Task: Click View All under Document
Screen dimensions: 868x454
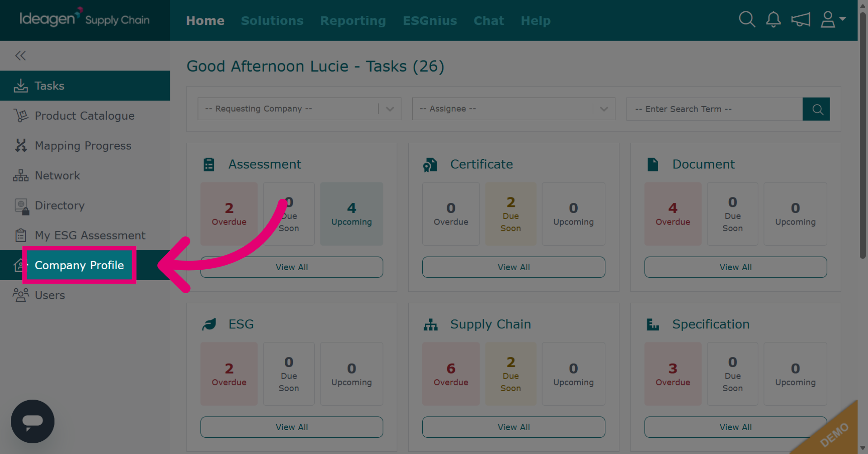Action: point(736,267)
